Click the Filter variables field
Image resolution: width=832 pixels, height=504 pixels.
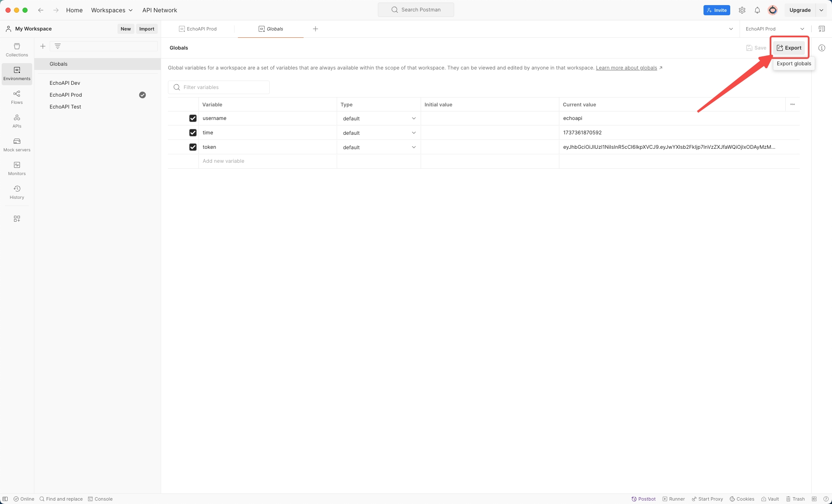pos(219,87)
